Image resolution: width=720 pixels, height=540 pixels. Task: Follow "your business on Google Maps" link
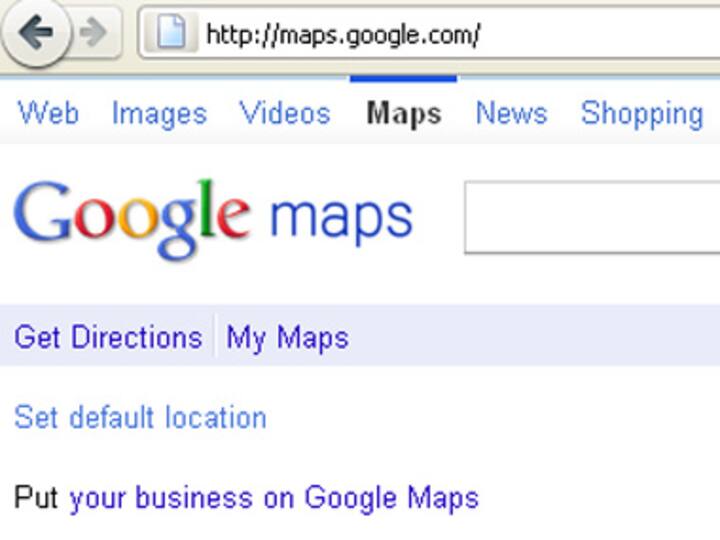[x=274, y=497]
